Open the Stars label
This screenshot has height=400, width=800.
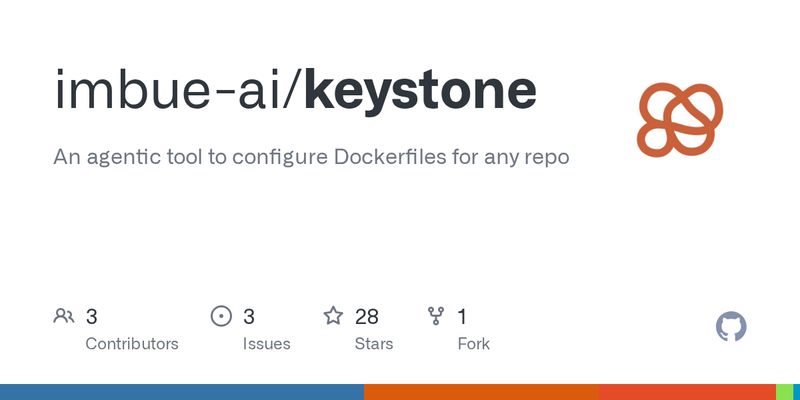click(x=374, y=344)
